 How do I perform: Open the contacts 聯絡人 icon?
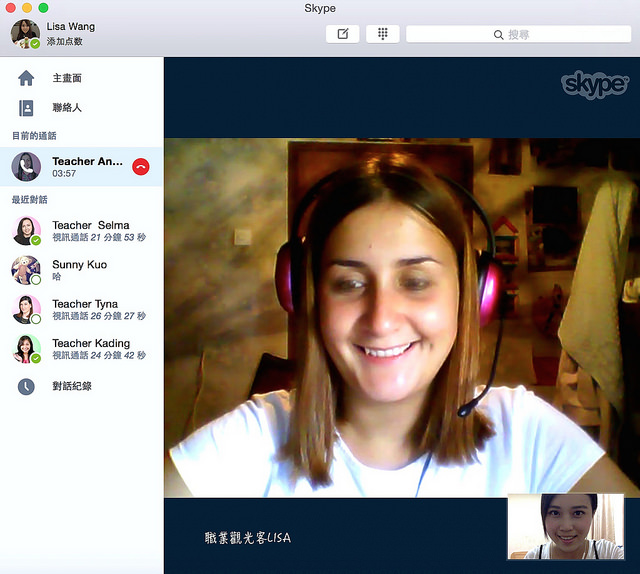26,108
